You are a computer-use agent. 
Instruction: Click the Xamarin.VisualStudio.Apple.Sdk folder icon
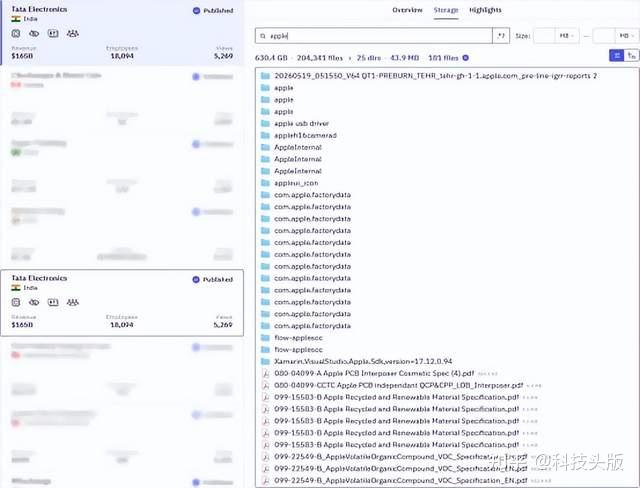[x=265, y=362]
